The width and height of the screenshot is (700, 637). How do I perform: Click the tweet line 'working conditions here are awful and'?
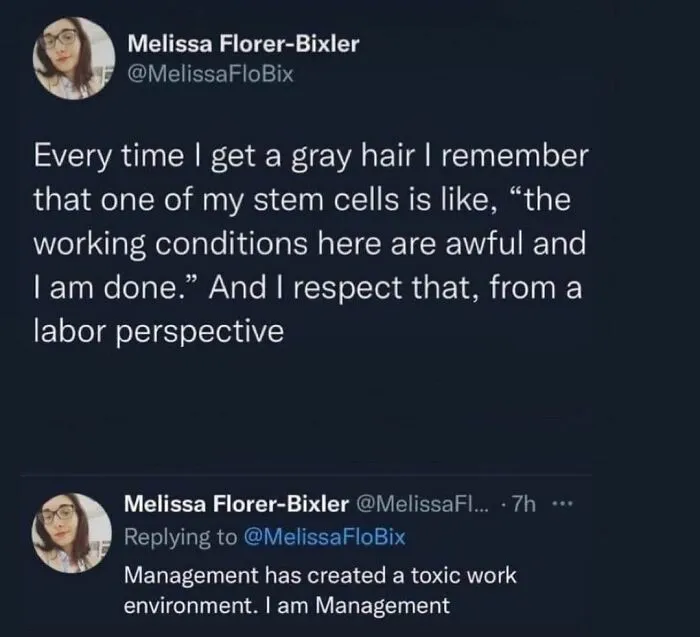coord(310,245)
